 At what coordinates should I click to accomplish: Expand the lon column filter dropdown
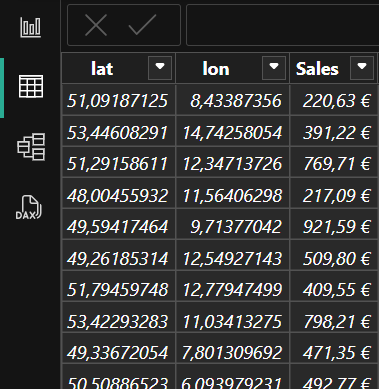[274, 68]
